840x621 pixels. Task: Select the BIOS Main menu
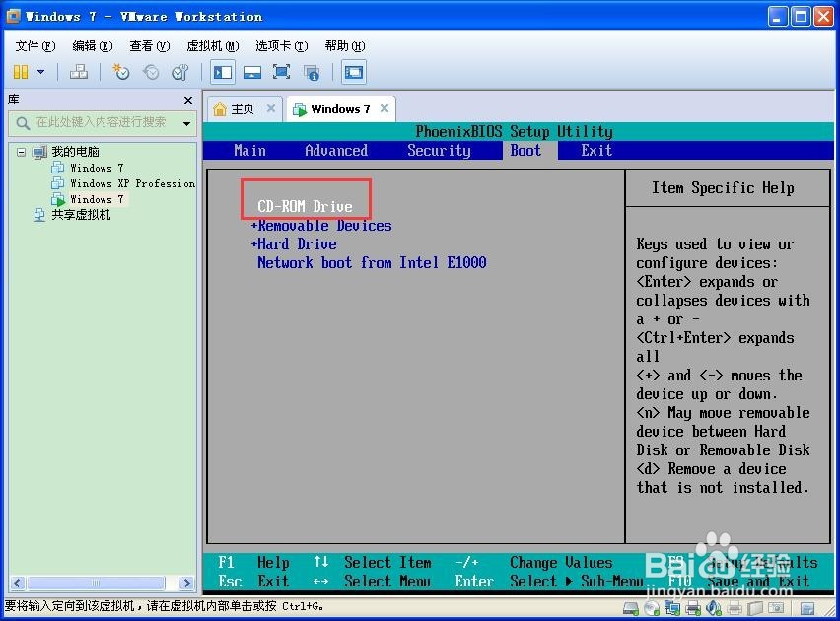(x=249, y=151)
